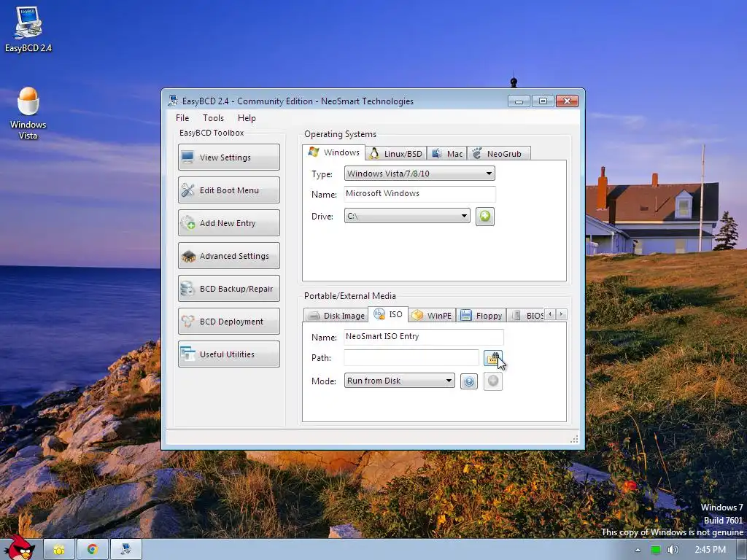
Task: Switch to the Floppy tab
Action: click(x=481, y=315)
